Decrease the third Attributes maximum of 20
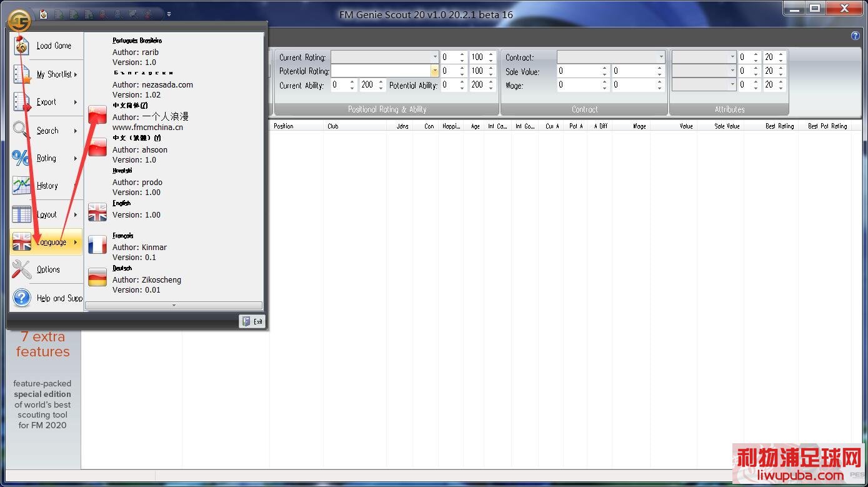 781,88
